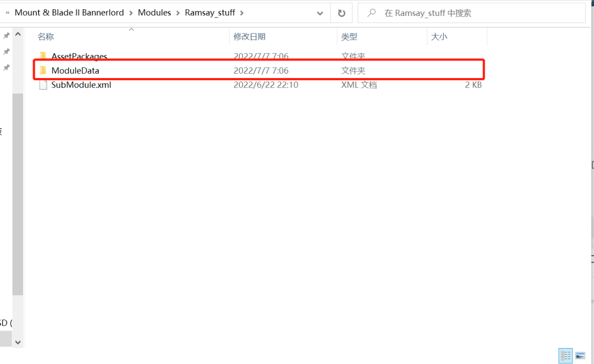Click the 文件夹 type of ModuleData

click(353, 70)
